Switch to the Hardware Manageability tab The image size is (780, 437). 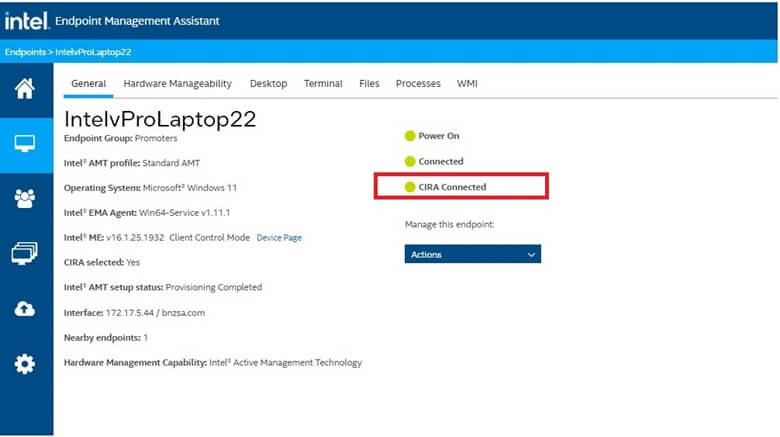(178, 84)
